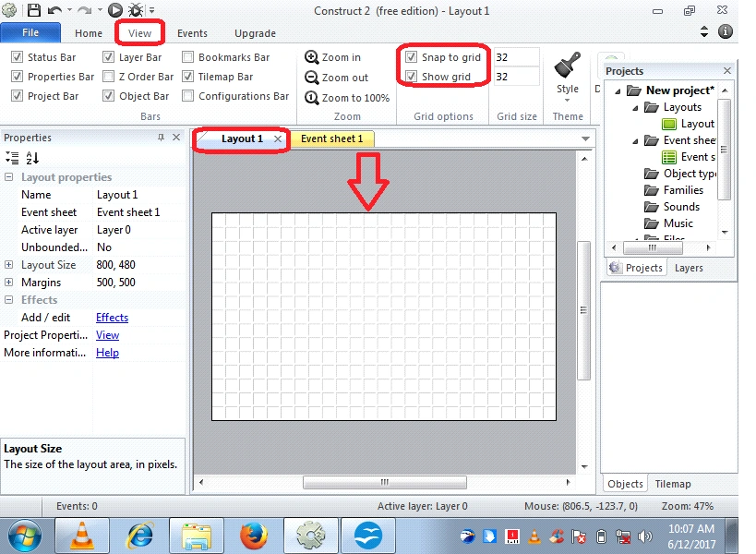
Task: Click the Project Properties View link
Action: tap(107, 335)
